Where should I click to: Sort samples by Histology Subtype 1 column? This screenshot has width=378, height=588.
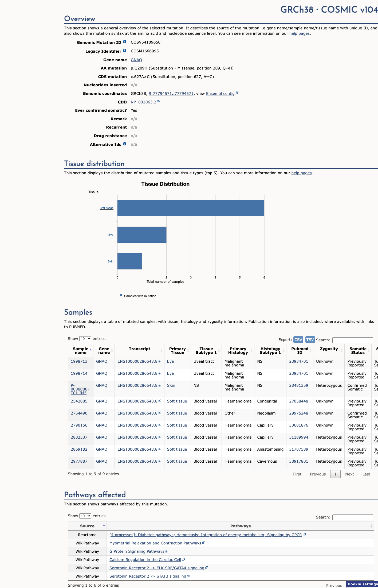pos(270,351)
